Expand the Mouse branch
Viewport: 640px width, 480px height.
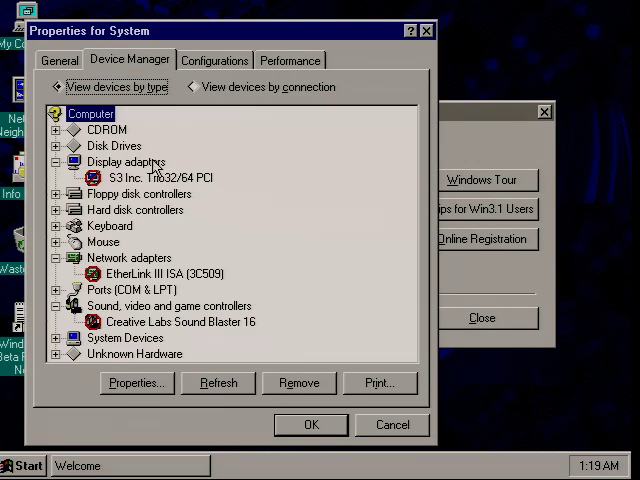pyautogui.click(x=56, y=242)
